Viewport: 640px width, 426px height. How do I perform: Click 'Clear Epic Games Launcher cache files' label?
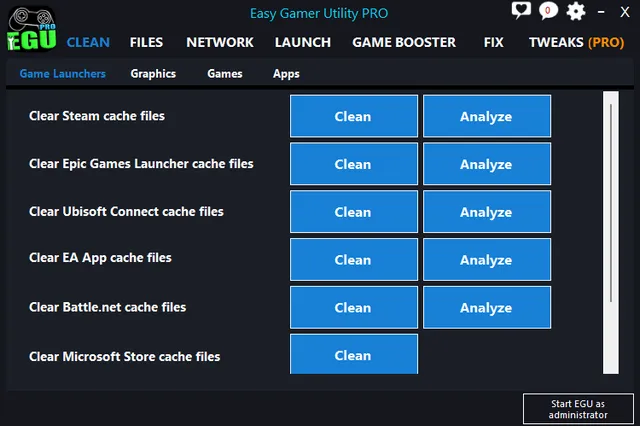[141, 164]
